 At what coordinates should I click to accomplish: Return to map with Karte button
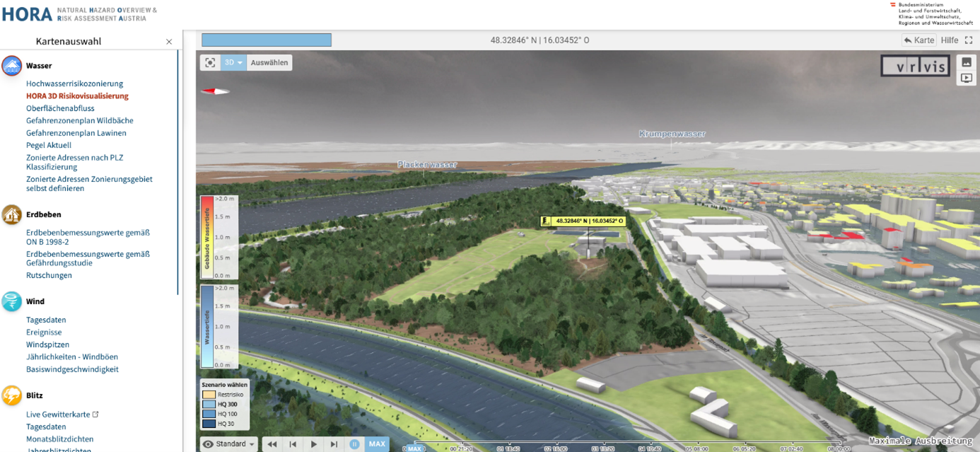click(x=919, y=40)
